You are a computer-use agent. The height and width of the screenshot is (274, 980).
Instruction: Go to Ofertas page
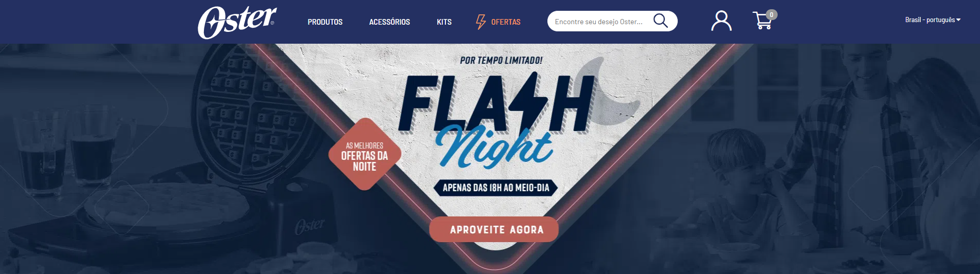tap(506, 22)
